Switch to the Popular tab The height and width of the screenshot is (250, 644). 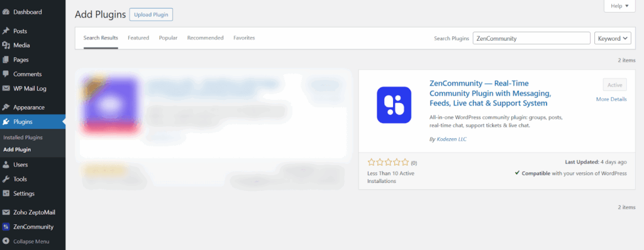click(x=169, y=38)
